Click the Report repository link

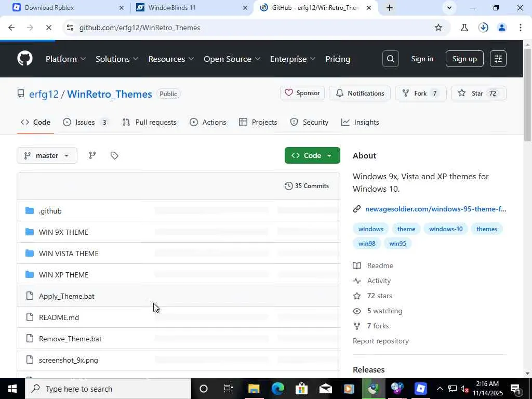pos(381,341)
